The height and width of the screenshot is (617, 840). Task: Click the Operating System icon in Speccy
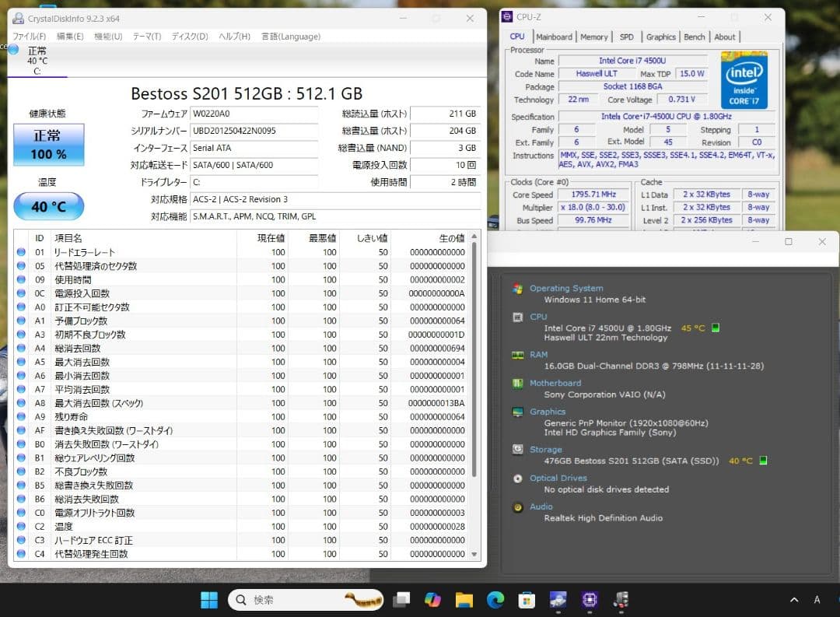517,288
